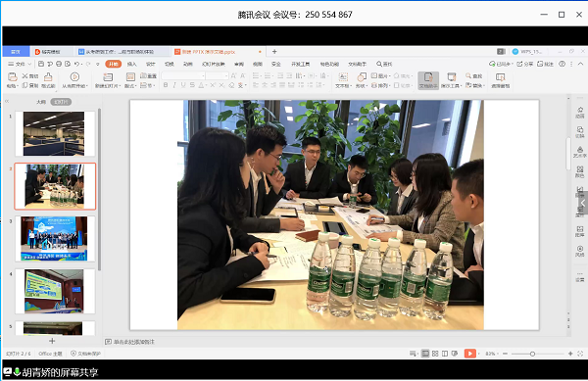Toggle Strikethrough formatting
This screenshot has height=381, width=588.
click(x=192, y=85)
